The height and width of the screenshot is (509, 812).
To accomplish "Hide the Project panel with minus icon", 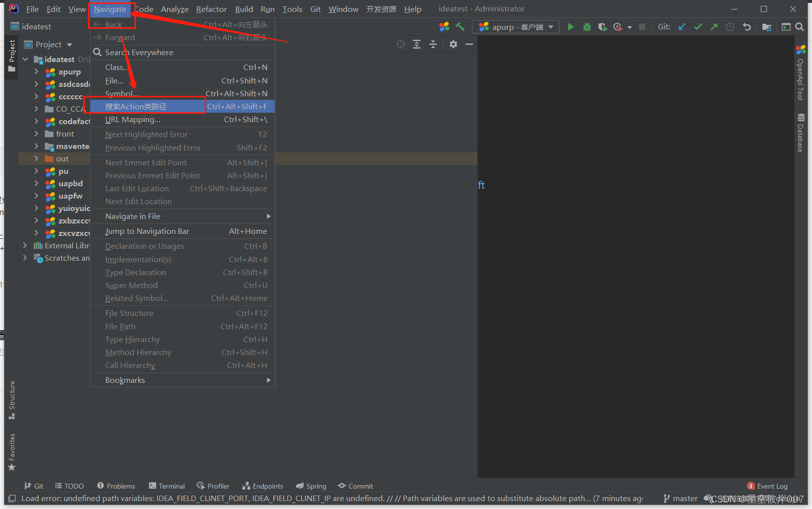I will click(469, 44).
